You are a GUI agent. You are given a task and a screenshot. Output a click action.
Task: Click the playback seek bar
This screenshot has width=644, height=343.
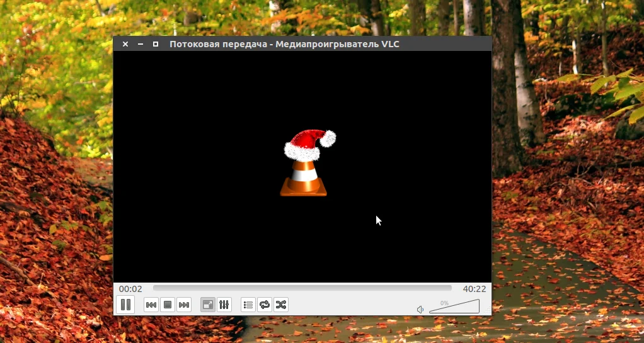click(302, 288)
